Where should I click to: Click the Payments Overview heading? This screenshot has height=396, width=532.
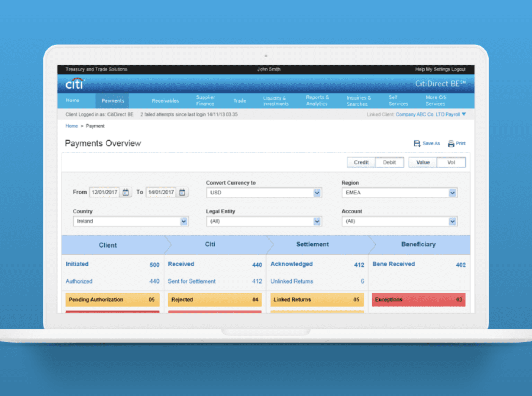(103, 143)
